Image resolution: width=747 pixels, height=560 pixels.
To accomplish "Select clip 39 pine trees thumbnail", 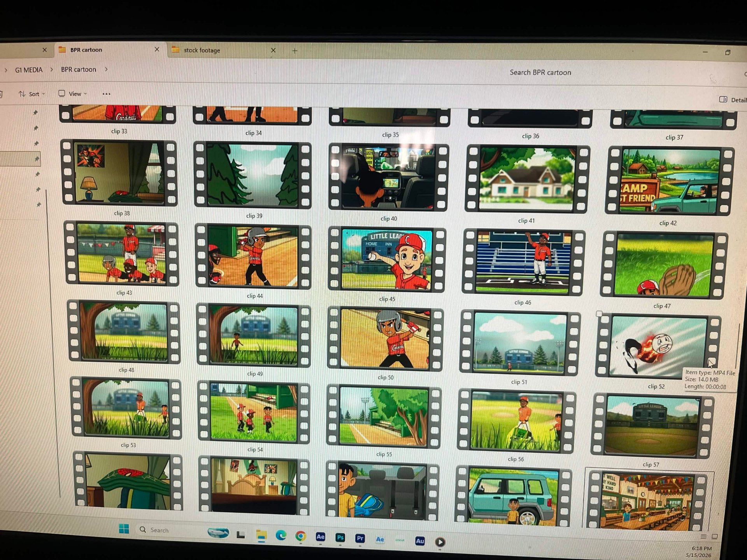I will coord(253,175).
